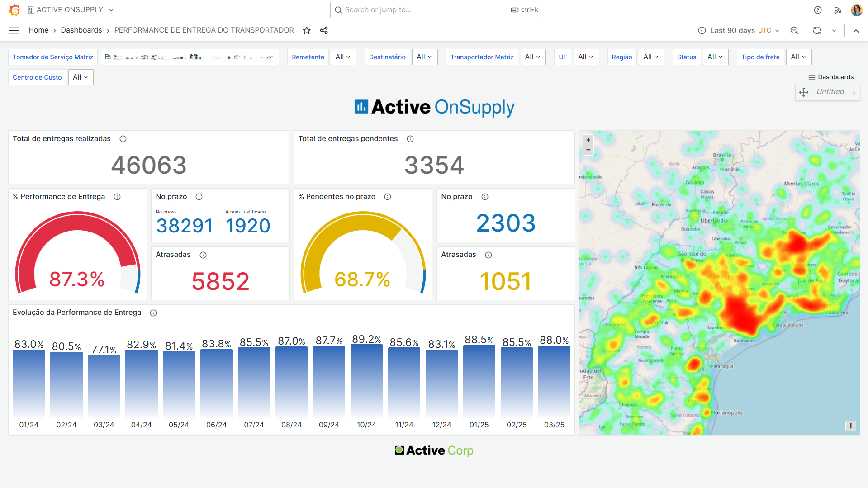Zoom in on the heatmap map
This screenshot has height=488, width=868.
coord(588,140)
